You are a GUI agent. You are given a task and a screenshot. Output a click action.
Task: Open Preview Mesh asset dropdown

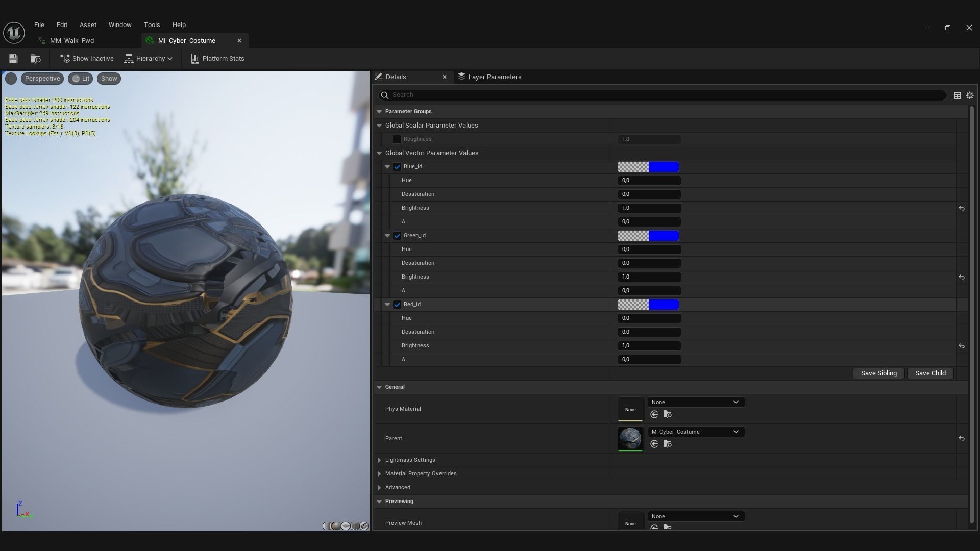(x=696, y=516)
